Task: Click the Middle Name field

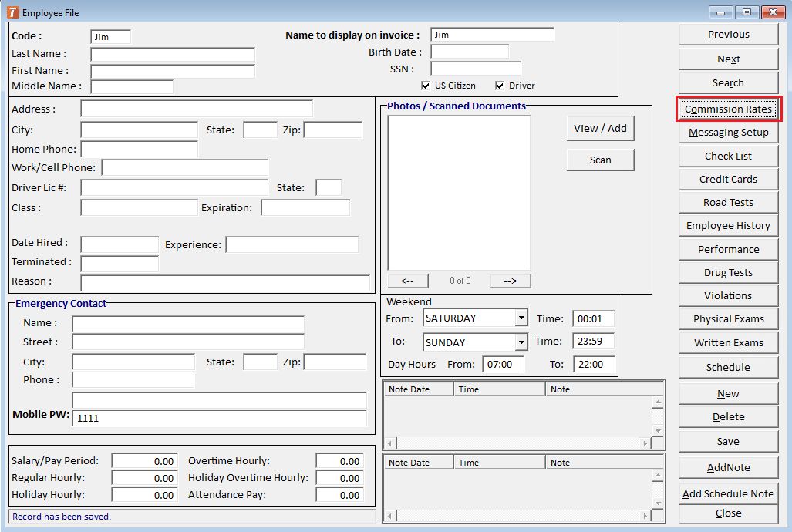Action: [132, 87]
